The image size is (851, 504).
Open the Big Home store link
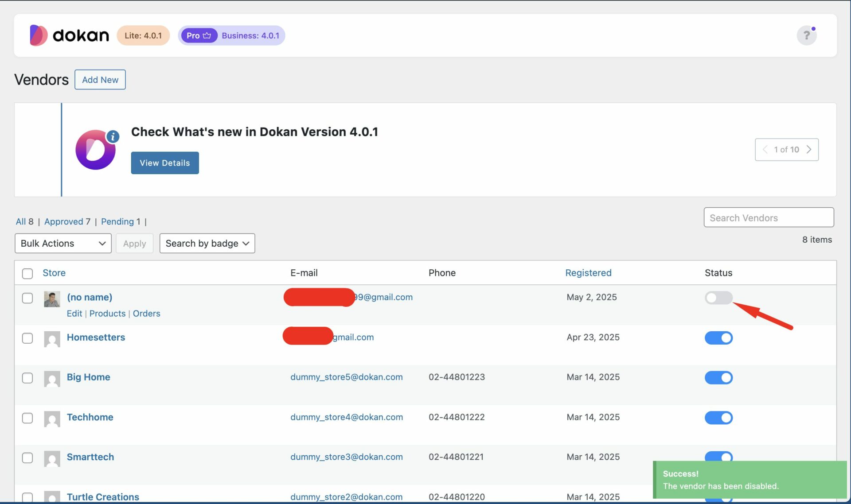89,377
